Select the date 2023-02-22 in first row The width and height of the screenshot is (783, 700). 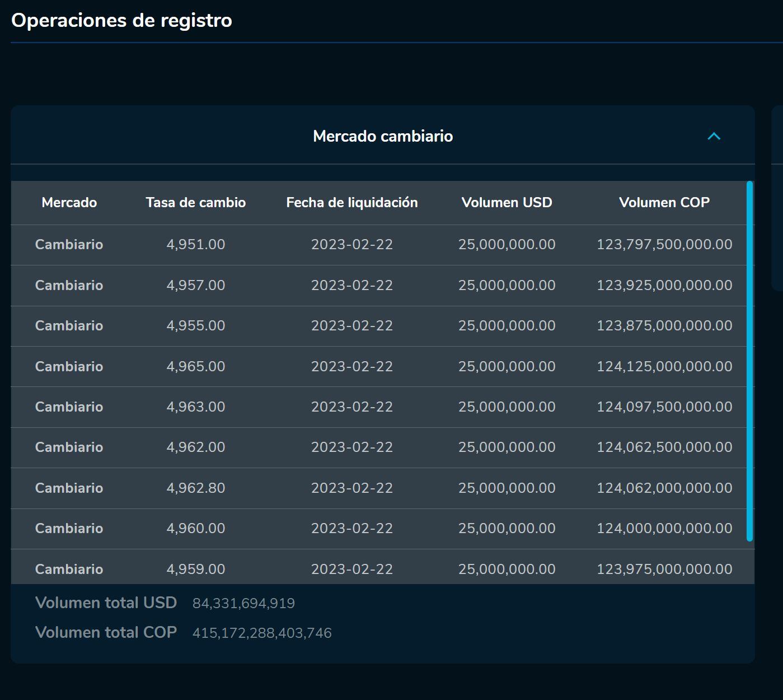pos(352,245)
